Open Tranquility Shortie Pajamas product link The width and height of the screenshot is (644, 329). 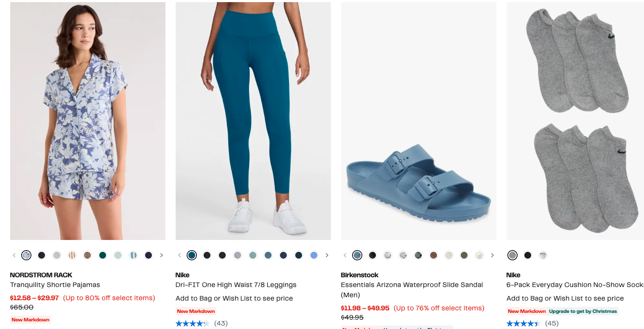point(55,285)
